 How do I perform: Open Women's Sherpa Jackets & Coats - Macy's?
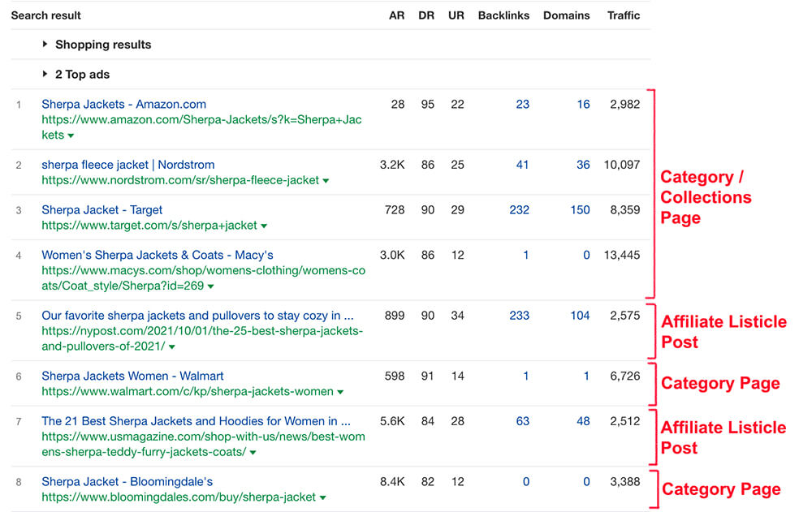click(158, 255)
